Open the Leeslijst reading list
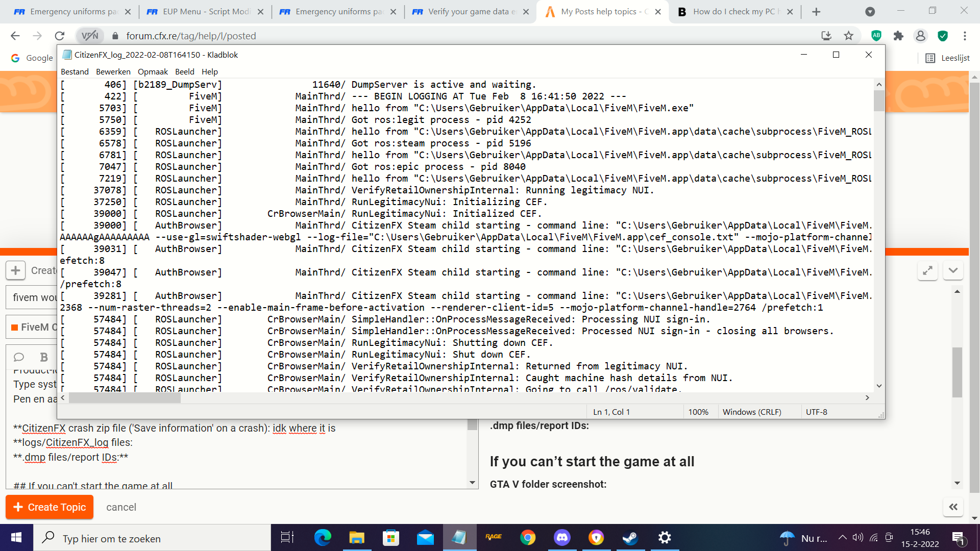 948,58
